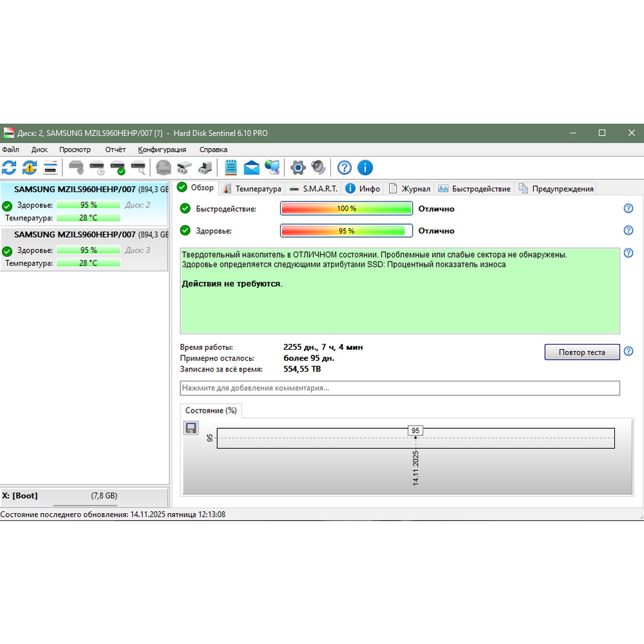Screen dimensions: 644x644
Task: Open configuration gear icon in toolbar
Action: click(x=298, y=168)
